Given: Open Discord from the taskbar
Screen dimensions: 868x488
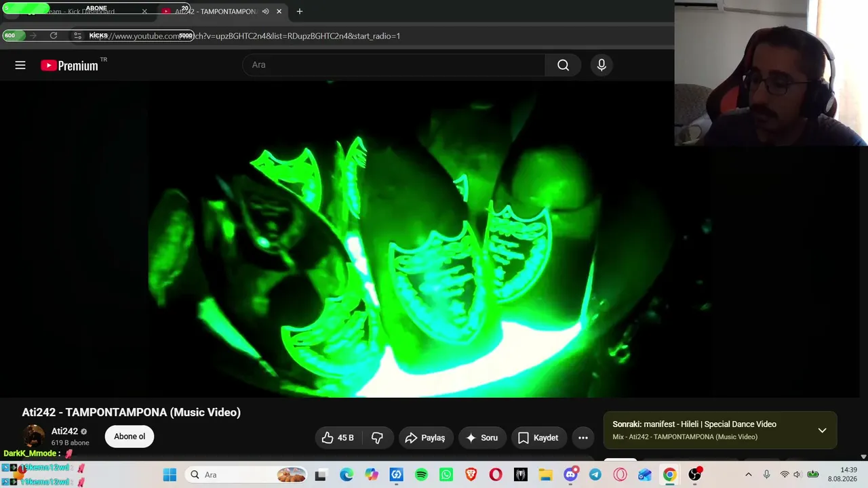Looking at the screenshot, I should point(570,474).
